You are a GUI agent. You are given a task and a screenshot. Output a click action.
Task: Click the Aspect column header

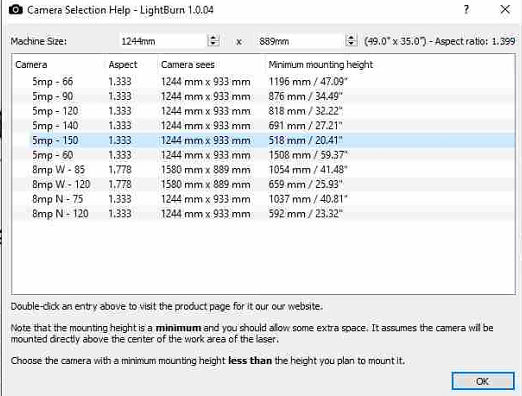pyautogui.click(x=123, y=65)
